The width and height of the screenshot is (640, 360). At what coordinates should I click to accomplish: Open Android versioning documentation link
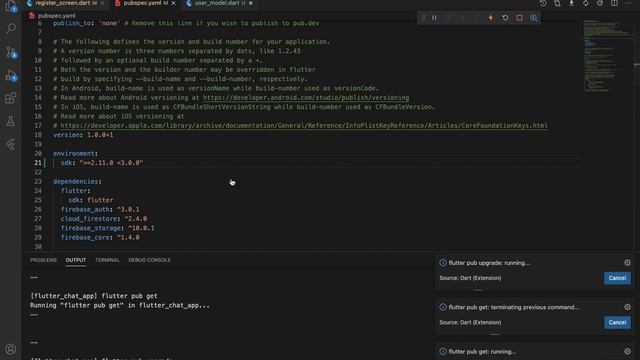(306, 98)
